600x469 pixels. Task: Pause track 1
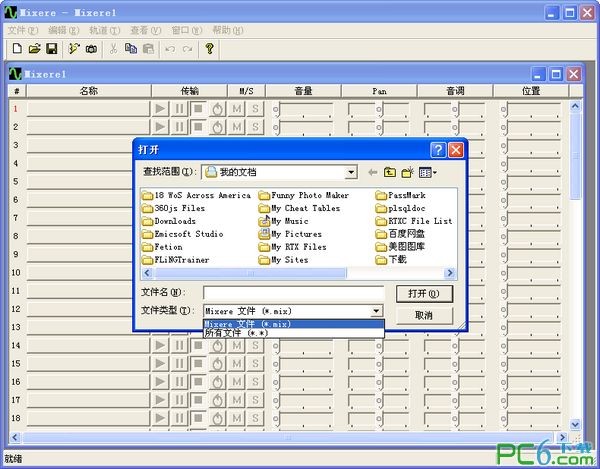tap(179, 109)
